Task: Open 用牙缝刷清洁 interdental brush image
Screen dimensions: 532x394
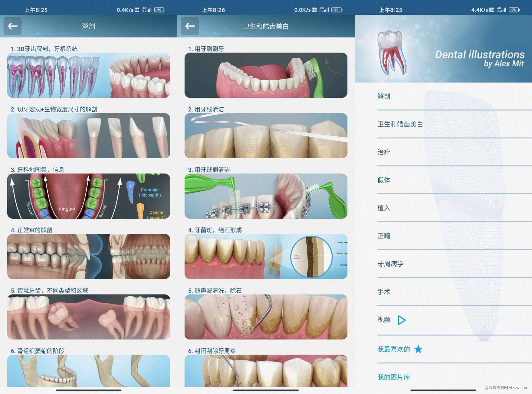Action: tap(266, 196)
